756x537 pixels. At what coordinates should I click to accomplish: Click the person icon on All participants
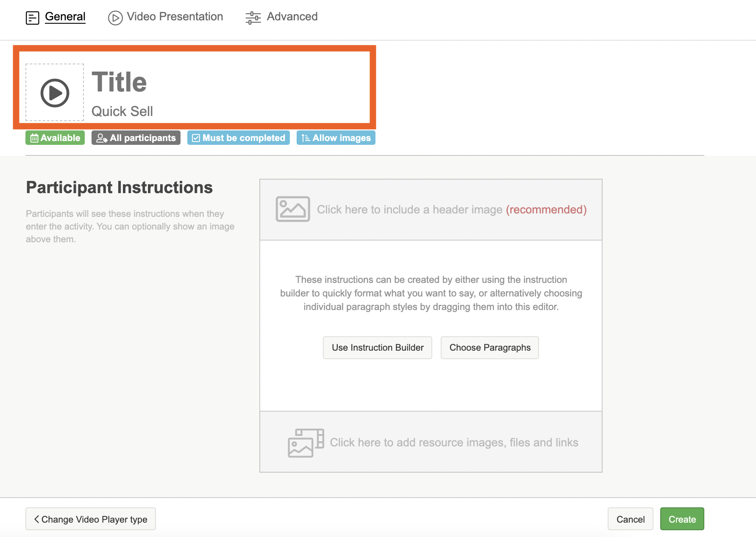101,138
